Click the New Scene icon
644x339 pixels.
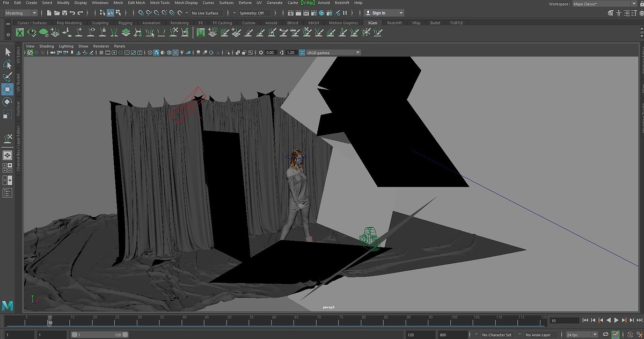click(x=49, y=13)
